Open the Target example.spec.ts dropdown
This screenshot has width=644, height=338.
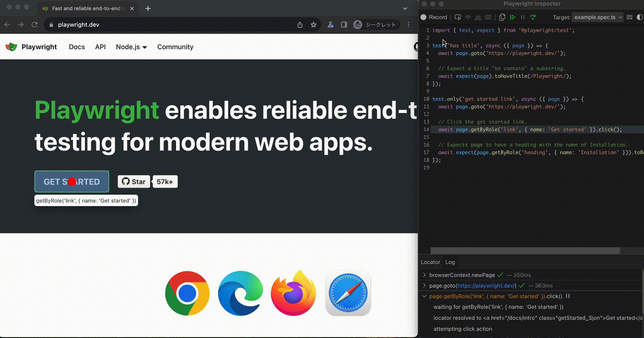click(598, 17)
